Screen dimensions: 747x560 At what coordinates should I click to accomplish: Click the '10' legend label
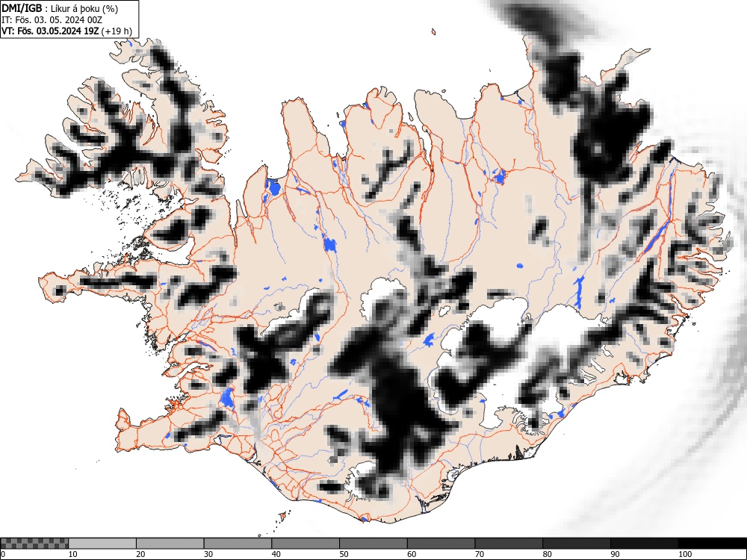pos(73,554)
